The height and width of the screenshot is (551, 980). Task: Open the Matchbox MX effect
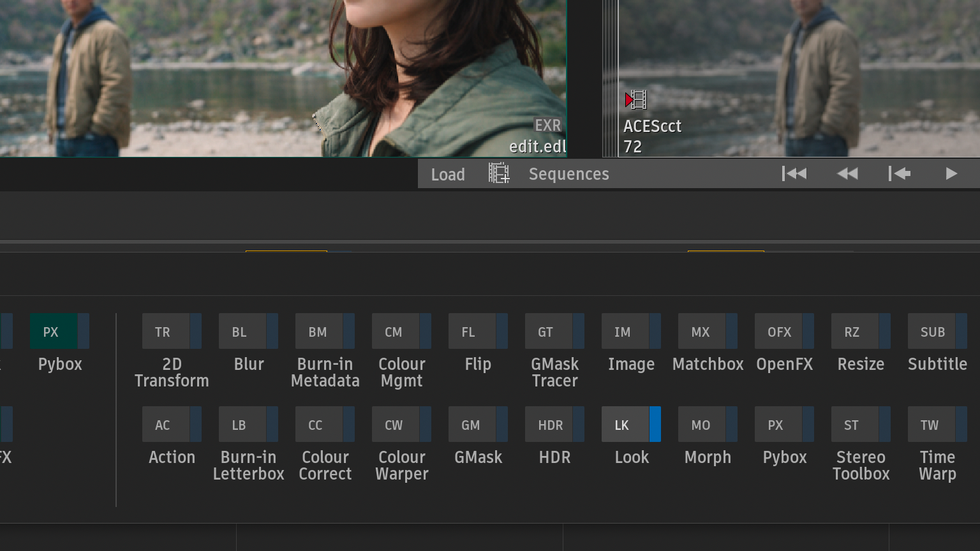701,332
